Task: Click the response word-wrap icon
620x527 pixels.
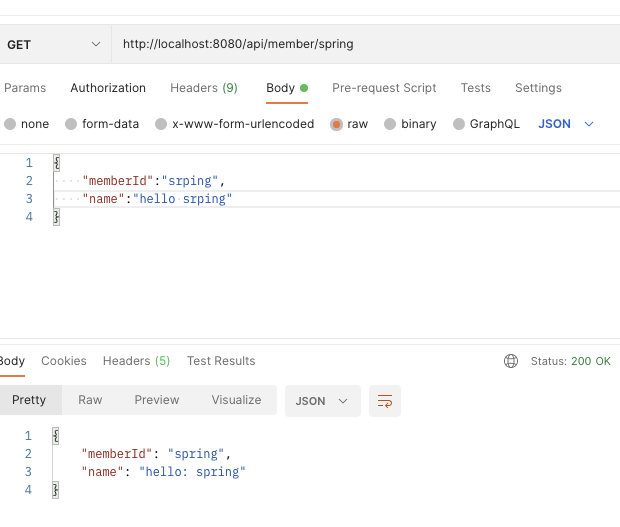Action: [385, 401]
